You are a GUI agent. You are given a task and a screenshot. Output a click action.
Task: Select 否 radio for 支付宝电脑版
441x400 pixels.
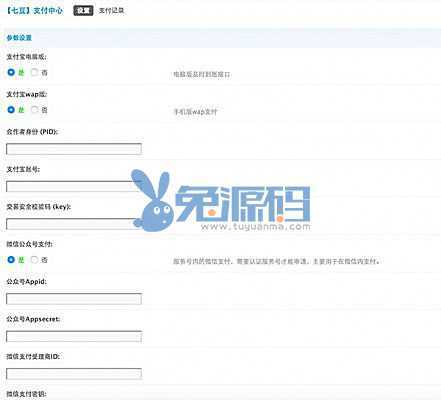34,72
